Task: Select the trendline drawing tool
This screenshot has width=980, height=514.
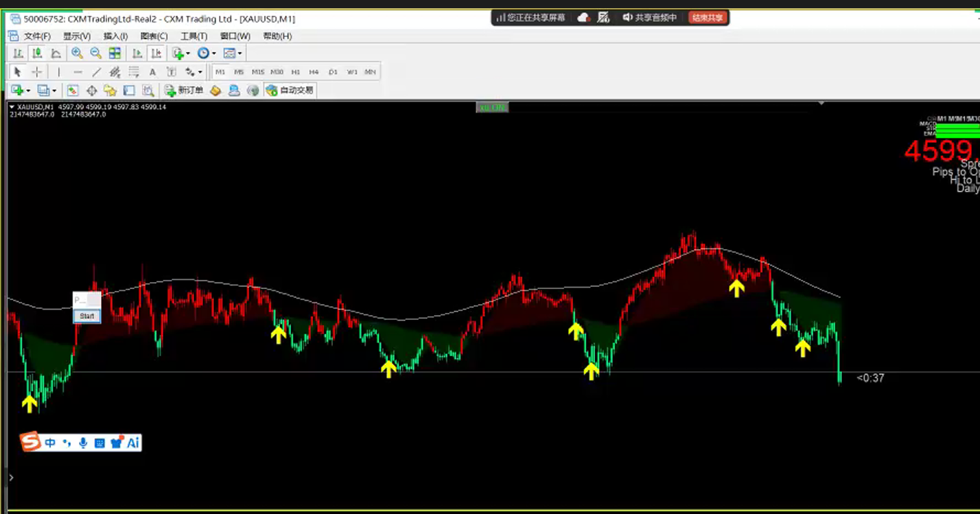Action: [96, 72]
